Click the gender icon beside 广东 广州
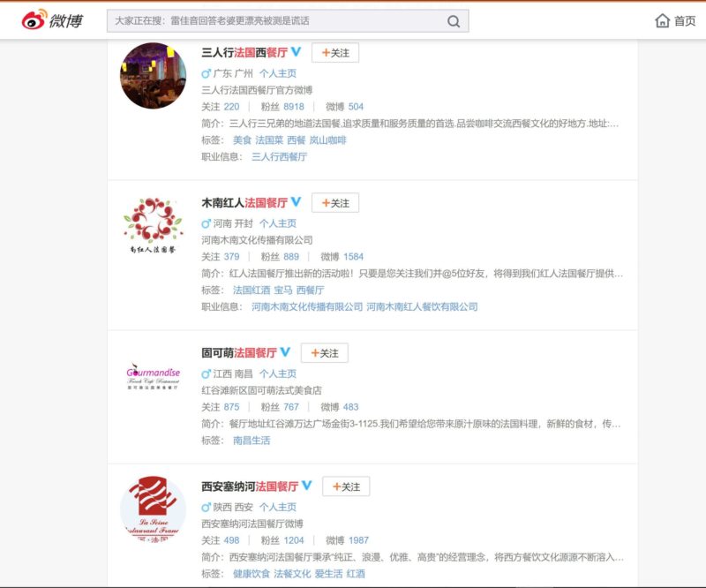Viewport: 706px width, 588px height. tap(206, 73)
